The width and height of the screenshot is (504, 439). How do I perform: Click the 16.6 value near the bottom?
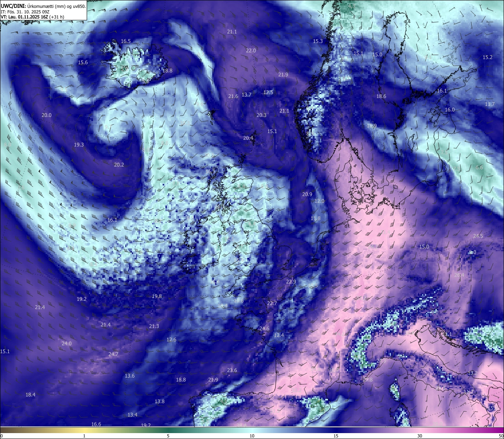96,424
